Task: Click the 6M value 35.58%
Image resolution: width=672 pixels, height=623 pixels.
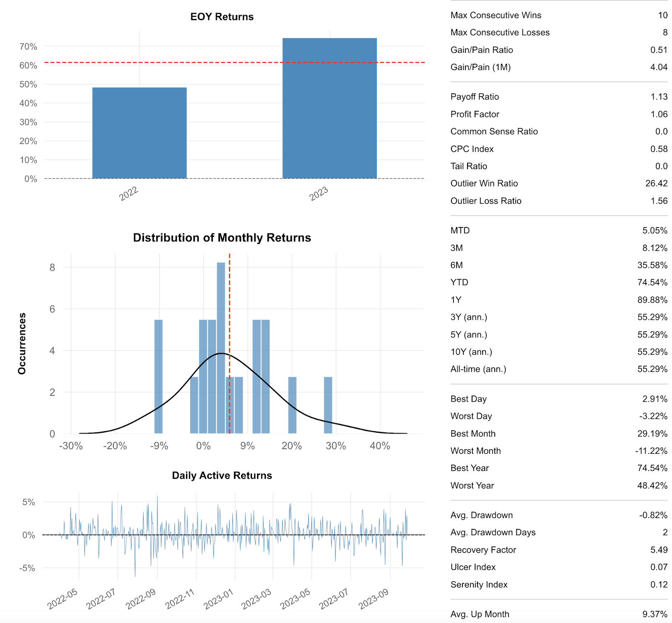Action: click(x=652, y=265)
